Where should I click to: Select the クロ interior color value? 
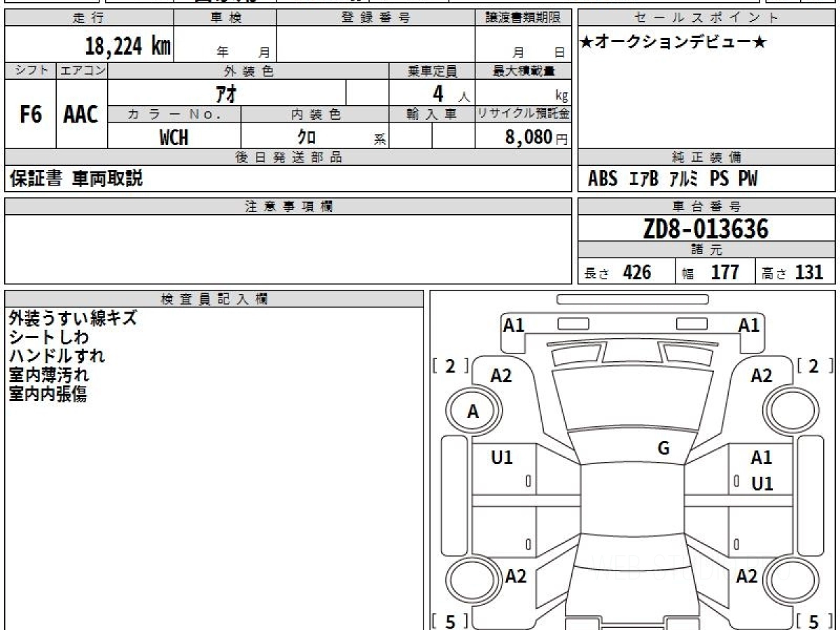307,137
